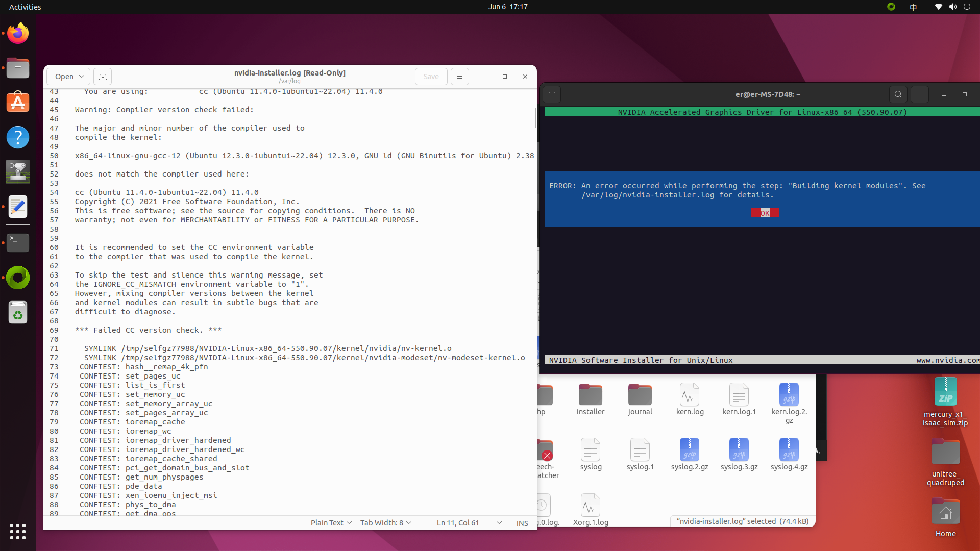Image resolution: width=980 pixels, height=551 pixels.
Task: Open the Line and Column indicator dropdown
Action: pos(499,523)
